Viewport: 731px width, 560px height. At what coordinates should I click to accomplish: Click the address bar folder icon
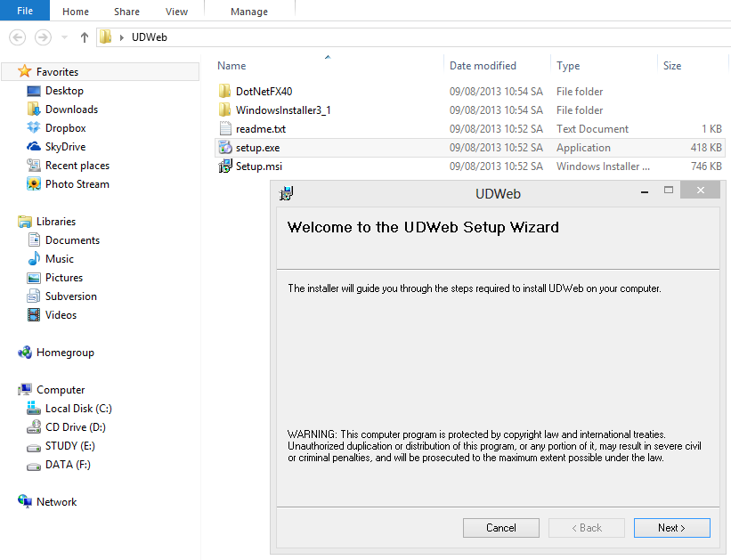click(x=106, y=37)
